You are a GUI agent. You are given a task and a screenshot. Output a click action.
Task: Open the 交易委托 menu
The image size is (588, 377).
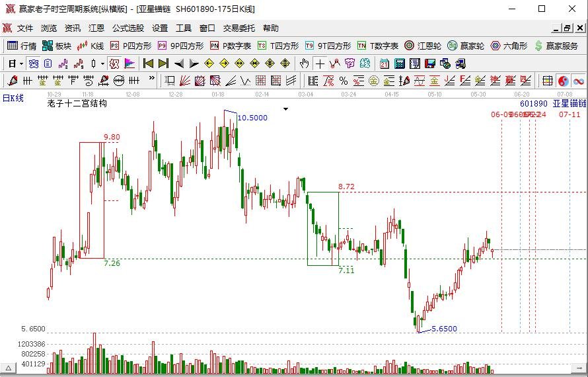(x=239, y=28)
